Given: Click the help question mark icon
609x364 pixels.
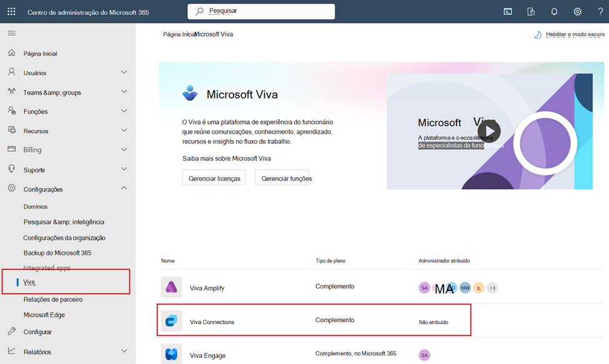Looking at the screenshot, I should click(x=600, y=11).
